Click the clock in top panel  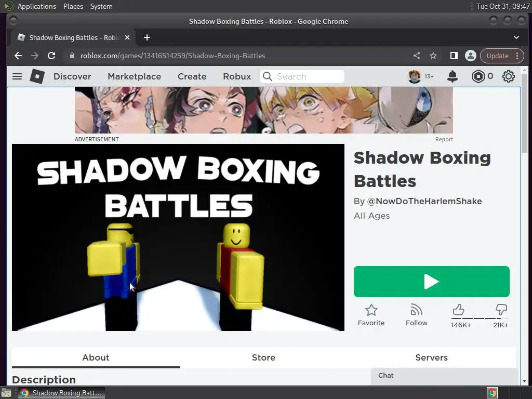[x=502, y=6]
